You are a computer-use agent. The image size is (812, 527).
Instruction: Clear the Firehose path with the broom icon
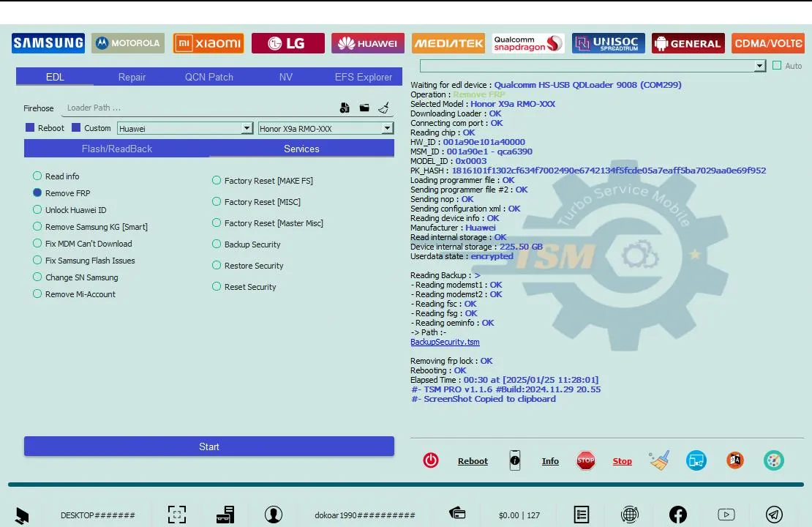click(x=384, y=108)
